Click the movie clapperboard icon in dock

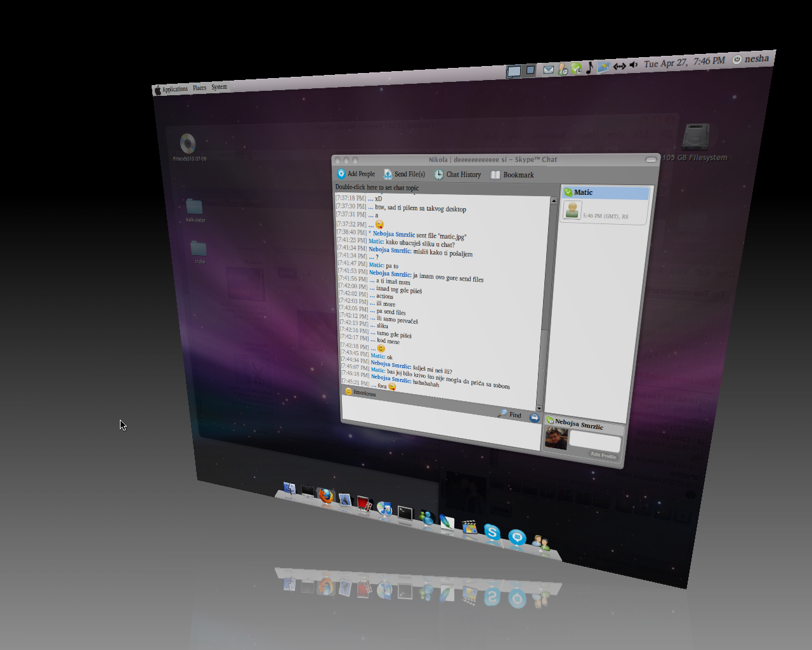pyautogui.click(x=469, y=528)
